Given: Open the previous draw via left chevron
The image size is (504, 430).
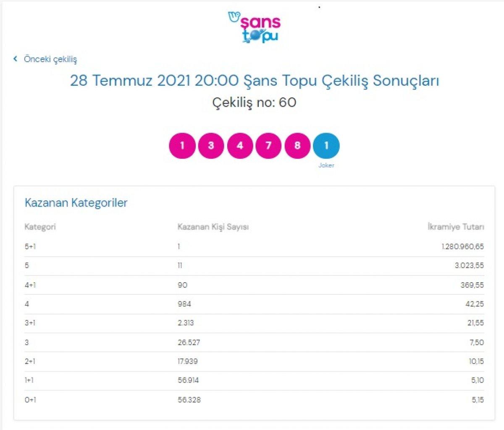Looking at the screenshot, I should pyautogui.click(x=14, y=59).
